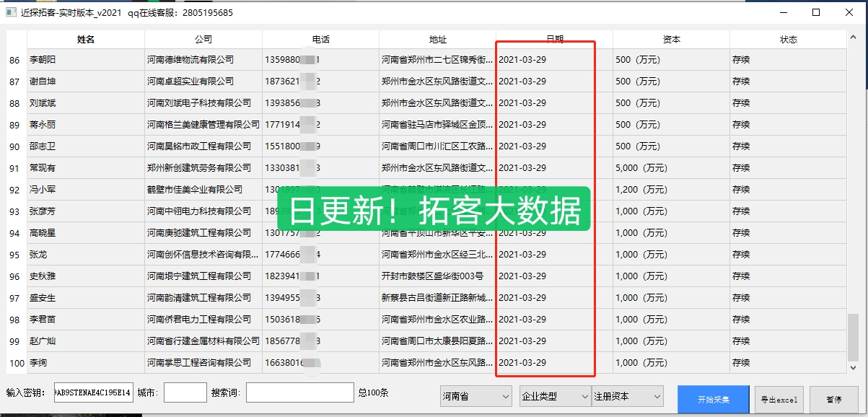Click the 状态 column header
Image resolution: width=868 pixels, height=417 pixels.
pos(788,40)
